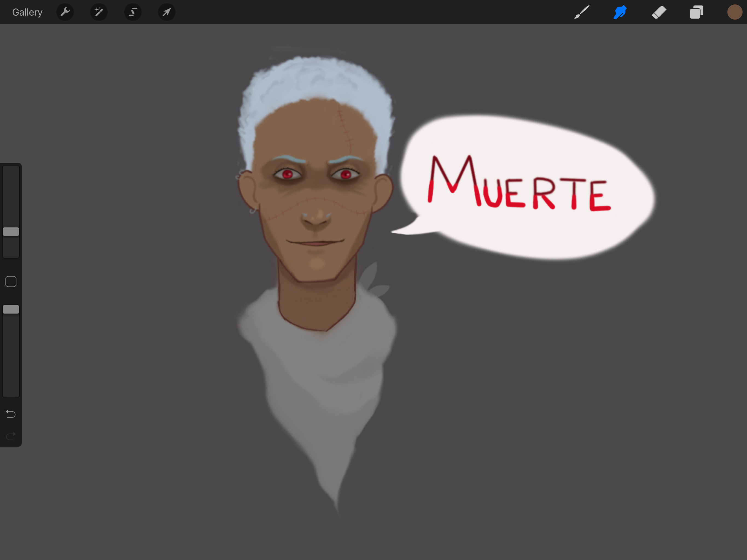
Task: Select the Brush tool
Action: click(582, 12)
